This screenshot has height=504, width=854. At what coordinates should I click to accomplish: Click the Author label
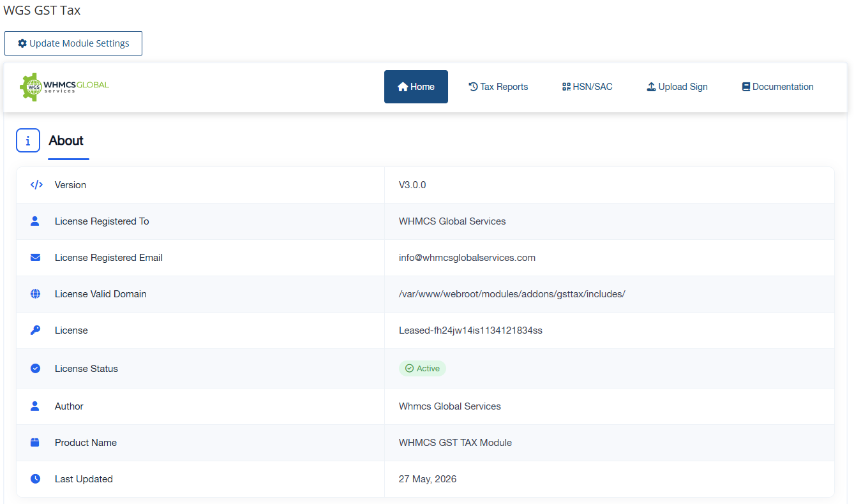(69, 406)
